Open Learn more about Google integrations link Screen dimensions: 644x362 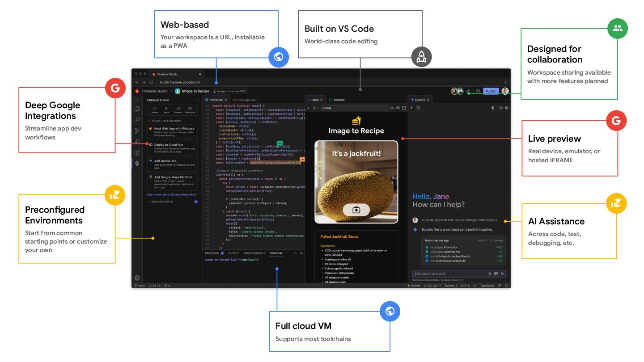click(x=172, y=195)
